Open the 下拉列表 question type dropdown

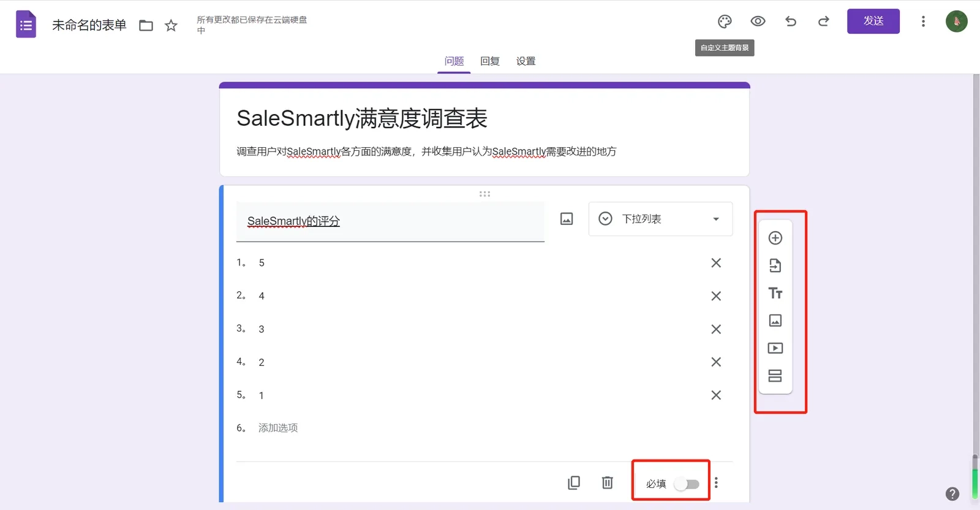click(660, 219)
